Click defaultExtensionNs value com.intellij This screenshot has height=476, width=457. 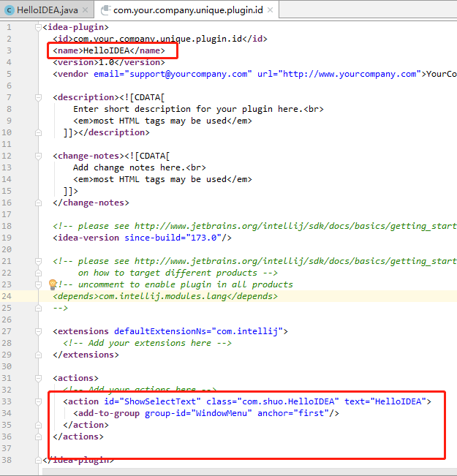click(x=247, y=331)
